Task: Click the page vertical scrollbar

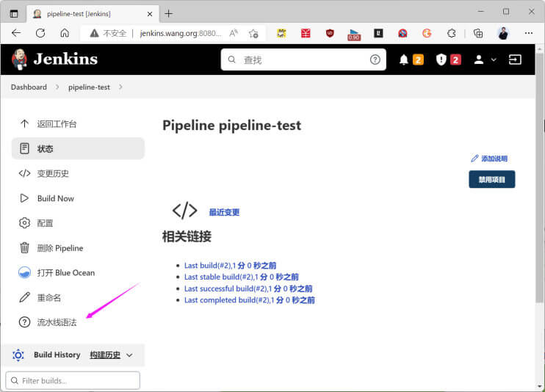Action: [x=539, y=177]
